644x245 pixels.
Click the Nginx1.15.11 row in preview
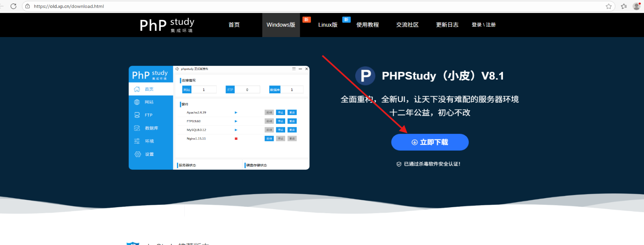(x=241, y=139)
